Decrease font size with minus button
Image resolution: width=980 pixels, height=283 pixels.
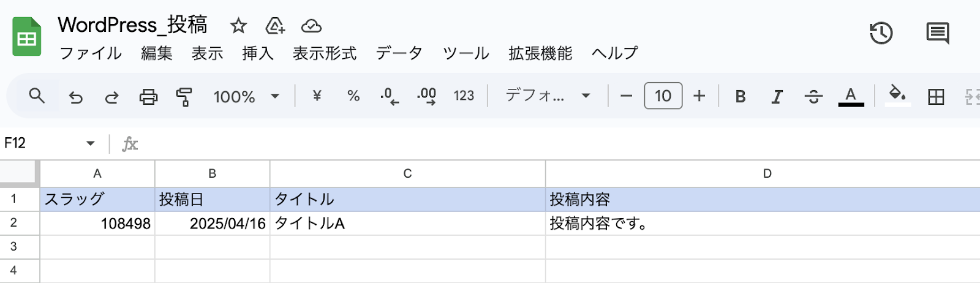[626, 96]
